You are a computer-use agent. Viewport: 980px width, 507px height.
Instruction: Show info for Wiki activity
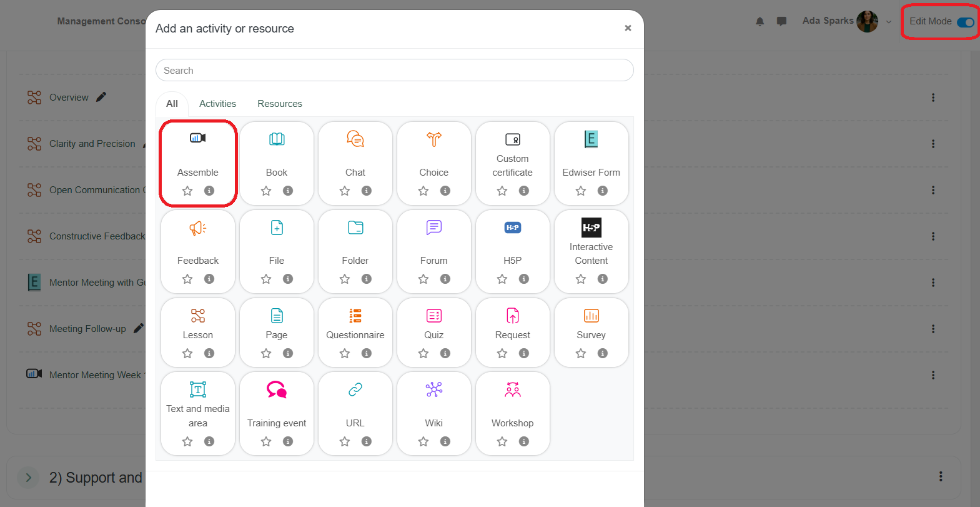[x=445, y=441]
